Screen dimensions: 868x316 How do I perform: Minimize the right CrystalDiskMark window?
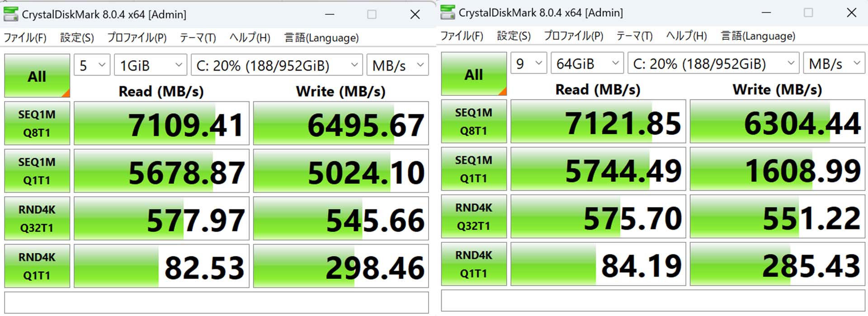coord(766,12)
